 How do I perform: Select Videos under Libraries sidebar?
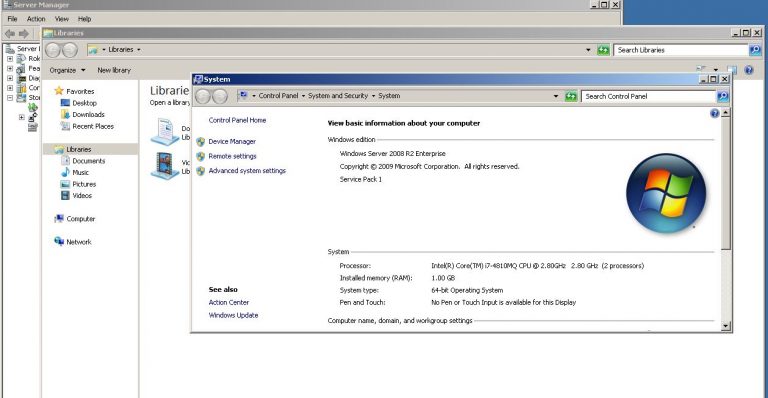tap(82, 195)
